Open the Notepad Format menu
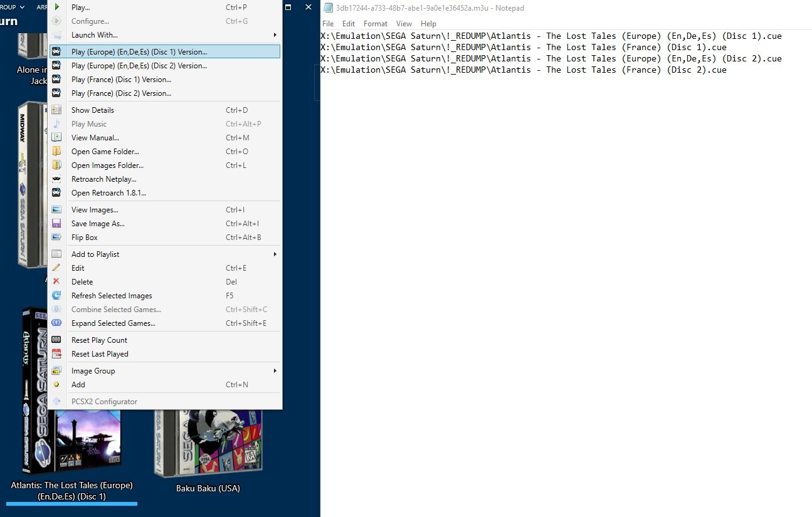Viewport: 812px width, 517px height. (376, 24)
